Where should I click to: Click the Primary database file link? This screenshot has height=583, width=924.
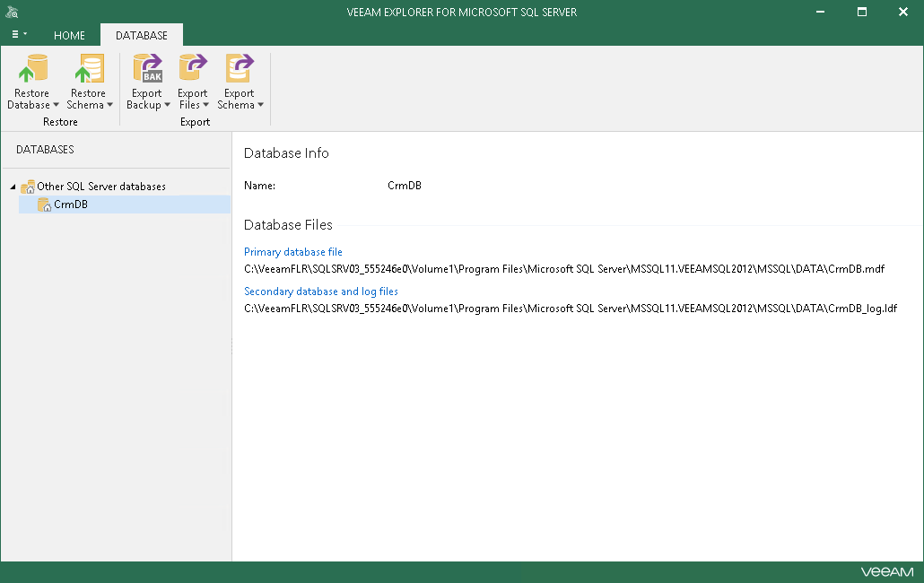click(292, 251)
